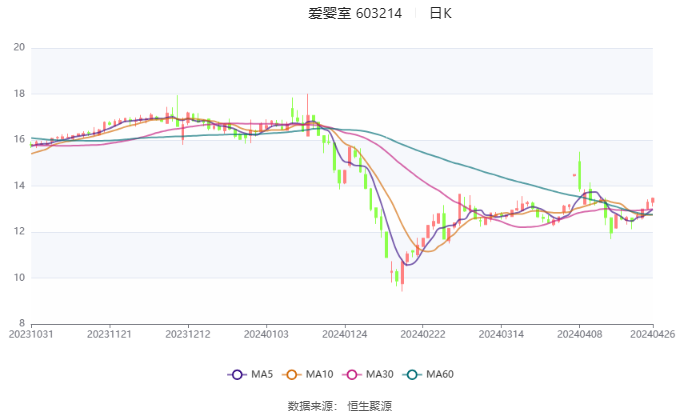Click the 8 value on the price axis
Viewport: 680px width, 413px height.
(x=22, y=324)
